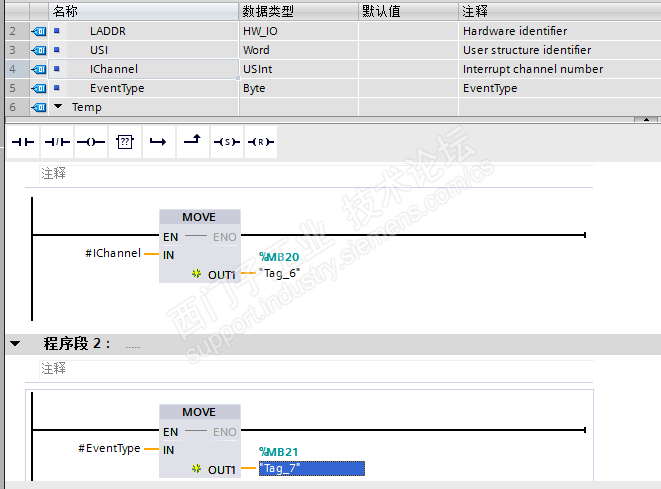
Task: Click the Hardware identifier comment
Action: 515,31
